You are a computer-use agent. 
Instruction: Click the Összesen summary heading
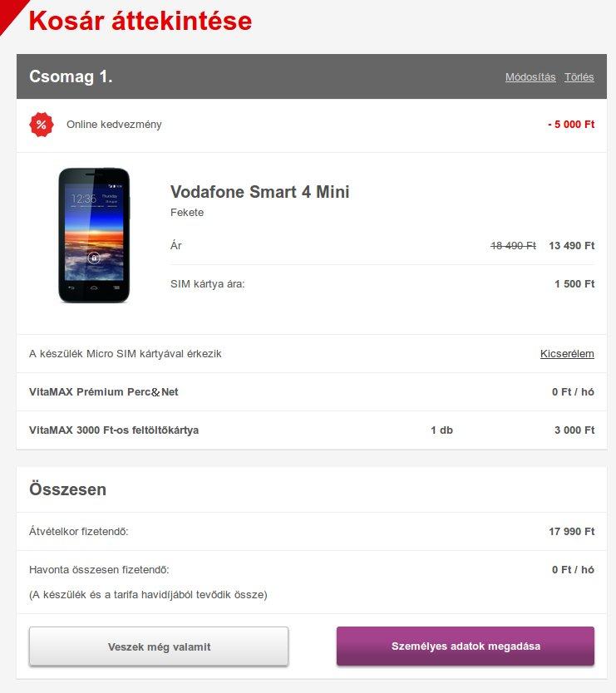(67, 489)
